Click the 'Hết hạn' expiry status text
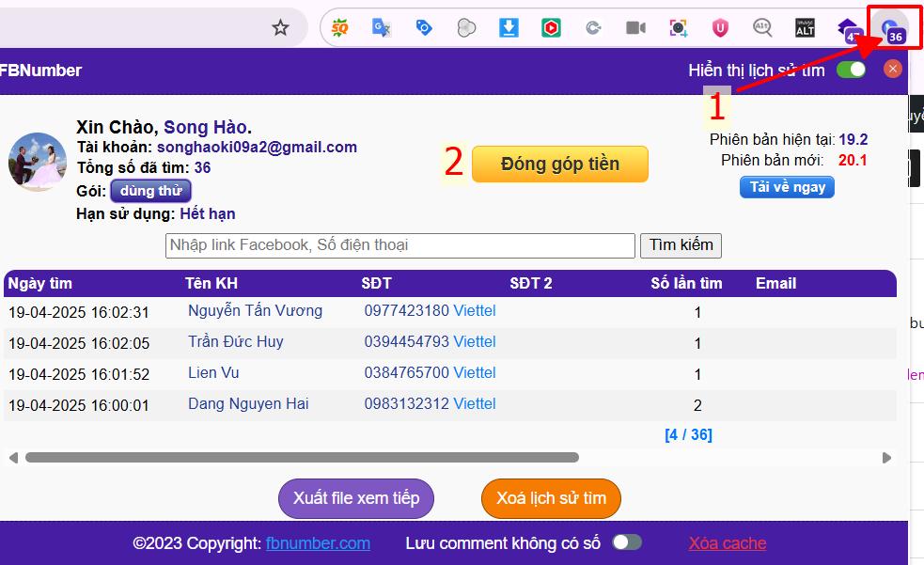 [x=208, y=213]
